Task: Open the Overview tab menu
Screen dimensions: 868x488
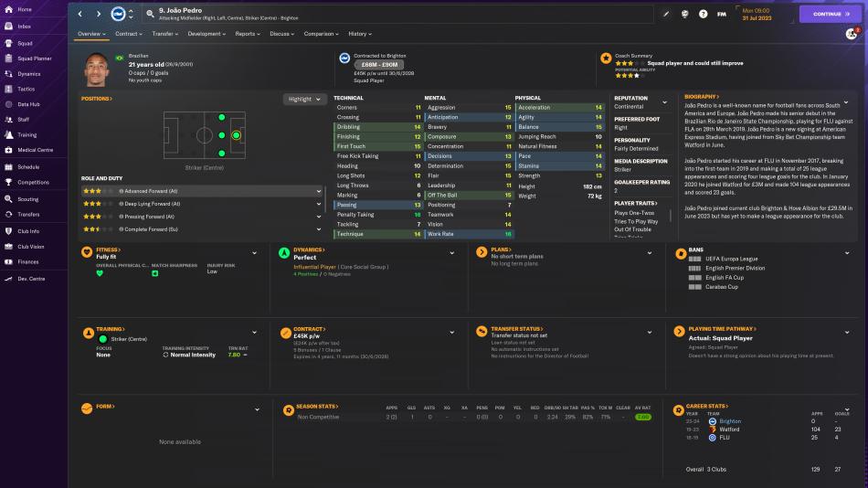Action: coord(91,34)
